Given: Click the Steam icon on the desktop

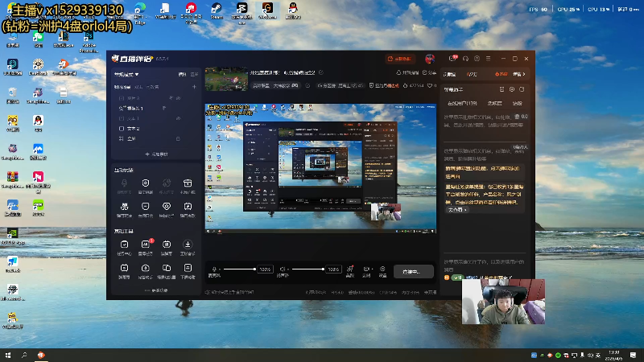Looking at the screenshot, I should 216,10.
